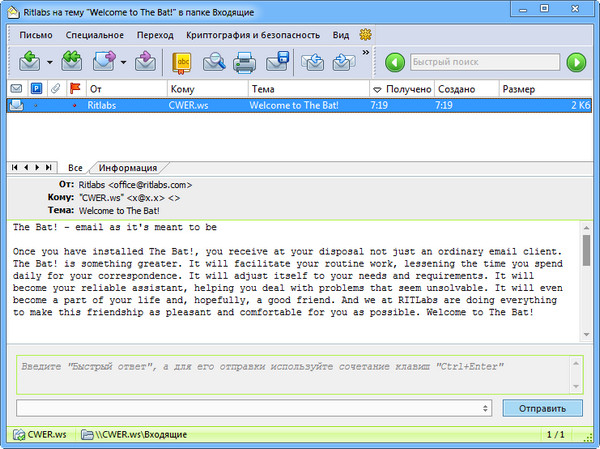
Task: Open the Криптография и безопасность menu
Action: pos(253,35)
